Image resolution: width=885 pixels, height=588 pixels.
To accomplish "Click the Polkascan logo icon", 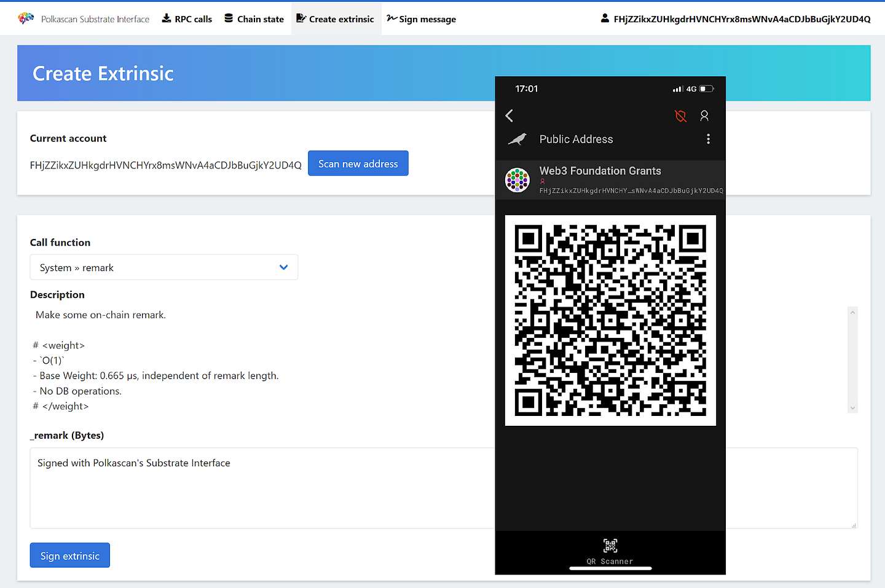I will tap(26, 18).
